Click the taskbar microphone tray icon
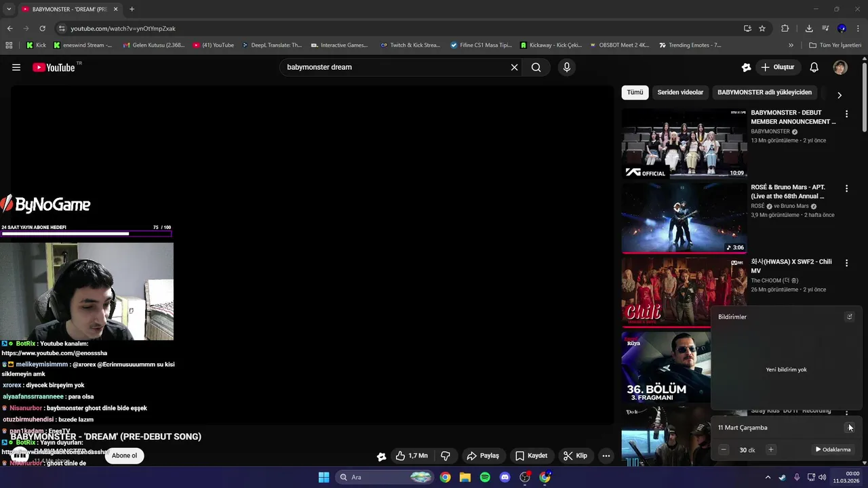The width and height of the screenshot is (868, 488). [797, 477]
